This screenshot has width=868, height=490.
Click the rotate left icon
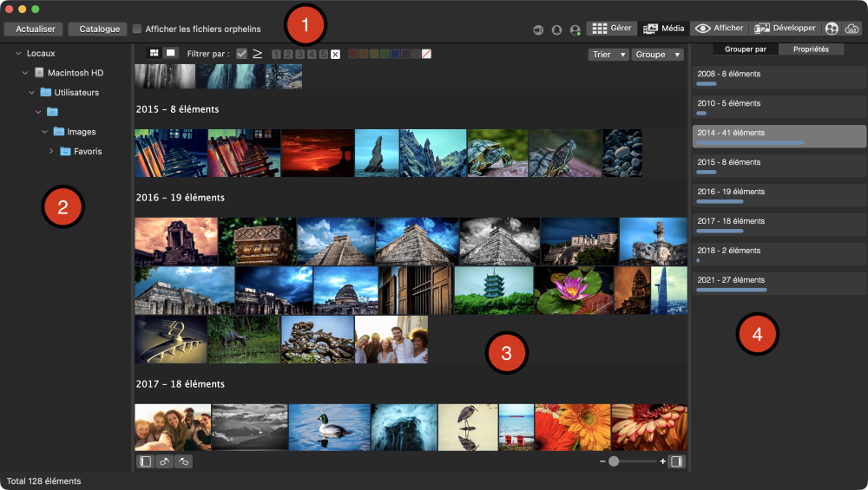[x=164, y=461]
